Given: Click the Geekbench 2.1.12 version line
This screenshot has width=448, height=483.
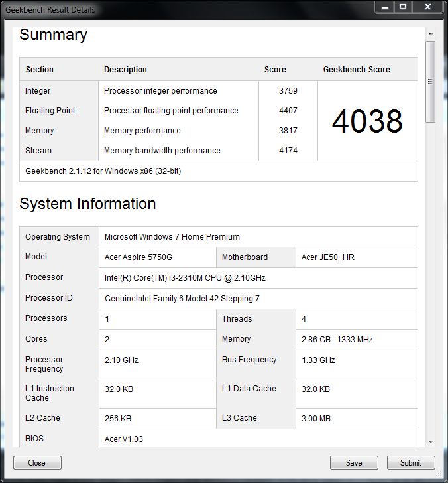Looking at the screenshot, I should [x=103, y=171].
